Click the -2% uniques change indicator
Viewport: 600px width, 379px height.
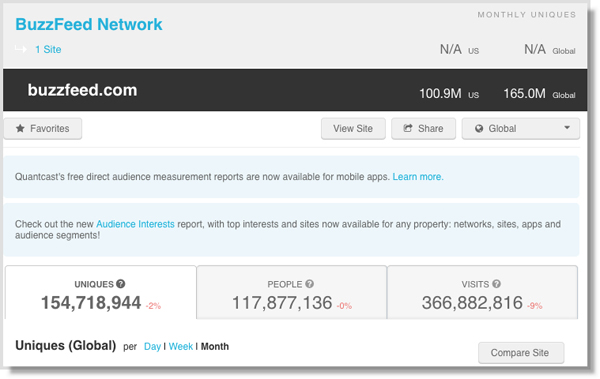tap(153, 306)
